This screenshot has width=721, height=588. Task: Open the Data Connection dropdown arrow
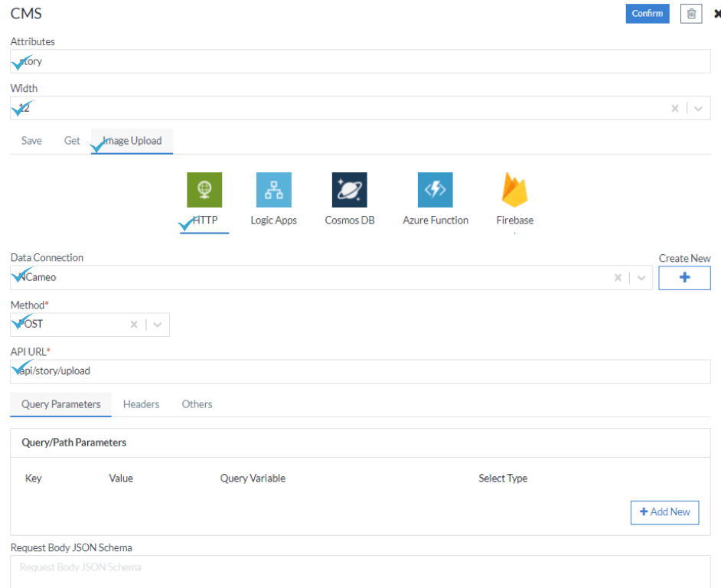click(641, 278)
